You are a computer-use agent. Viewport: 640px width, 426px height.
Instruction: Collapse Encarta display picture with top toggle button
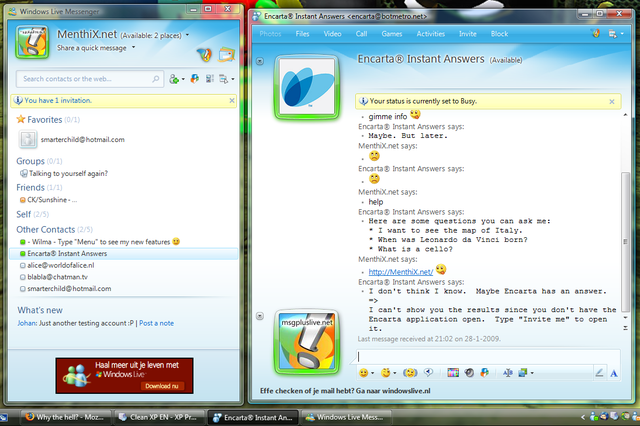click(x=260, y=61)
